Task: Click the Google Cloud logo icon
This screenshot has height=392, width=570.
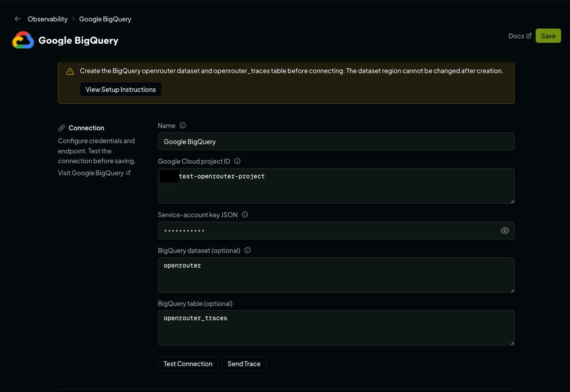Action: [23, 40]
